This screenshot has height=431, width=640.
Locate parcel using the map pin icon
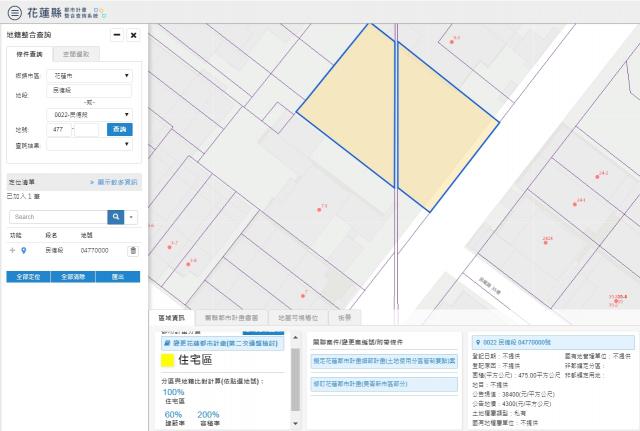point(24,250)
